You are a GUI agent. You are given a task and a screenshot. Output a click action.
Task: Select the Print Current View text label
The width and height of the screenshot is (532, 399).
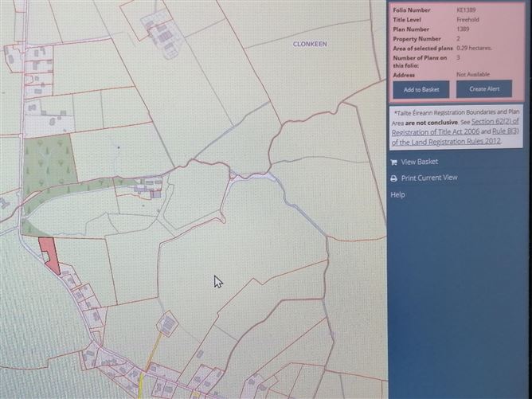(429, 178)
